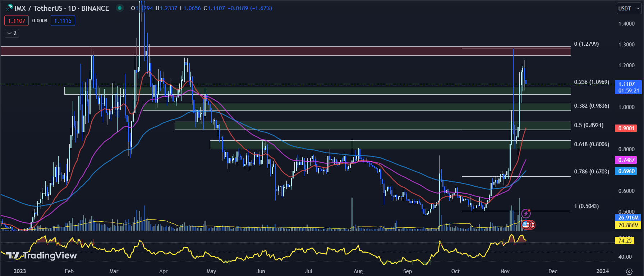Click the 2024 label on time axis
Screen dimensions: 644x276
coord(603,271)
